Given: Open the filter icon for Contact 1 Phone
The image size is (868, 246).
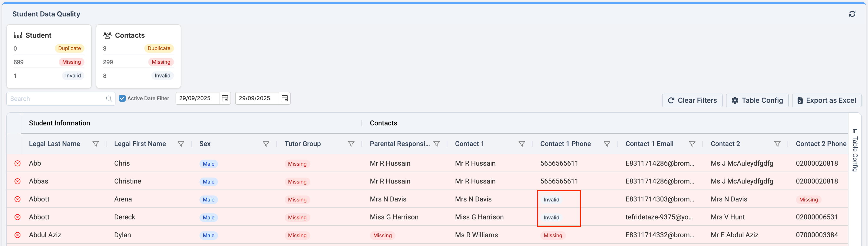Looking at the screenshot, I should (x=607, y=144).
